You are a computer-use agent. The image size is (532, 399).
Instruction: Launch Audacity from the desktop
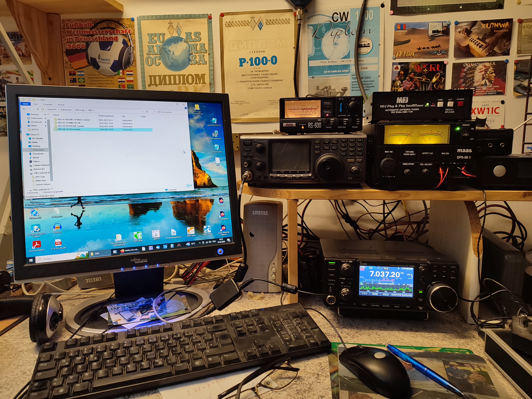tap(57, 228)
